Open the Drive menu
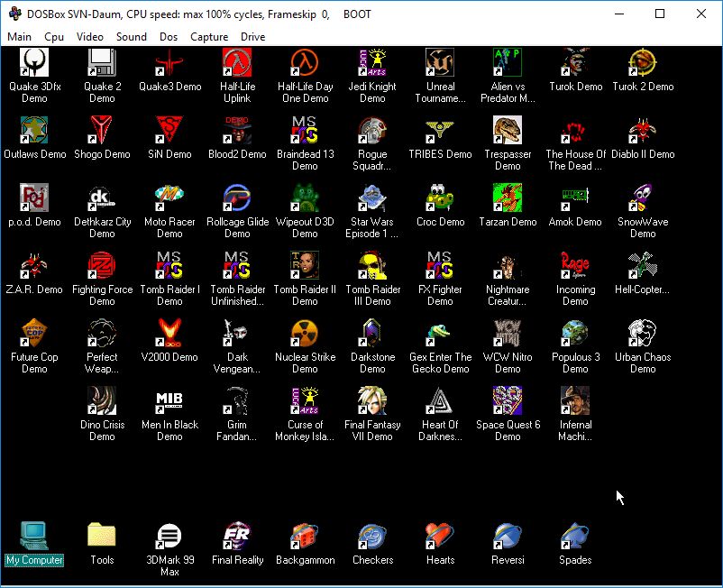723x588 pixels. [252, 37]
